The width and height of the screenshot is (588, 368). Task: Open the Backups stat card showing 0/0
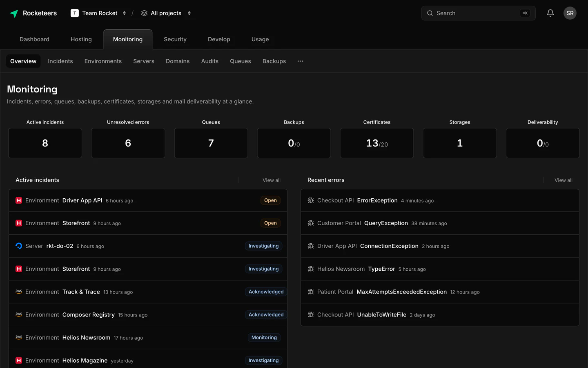294,143
